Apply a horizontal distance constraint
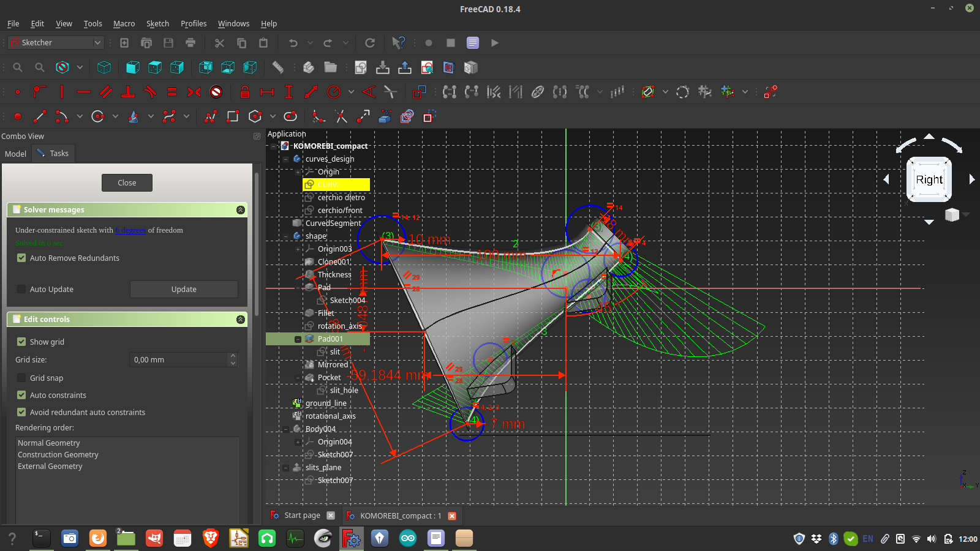Screen dimensions: 980x551 pos(267,92)
